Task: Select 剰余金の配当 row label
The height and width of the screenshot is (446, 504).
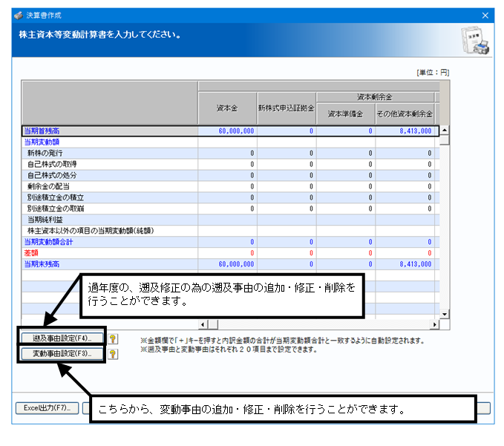Action: [110, 186]
